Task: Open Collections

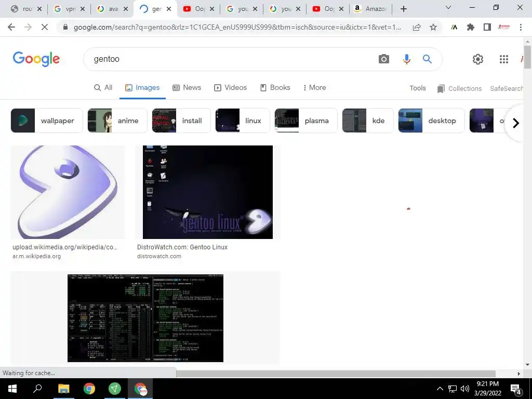Action: pyautogui.click(x=459, y=88)
